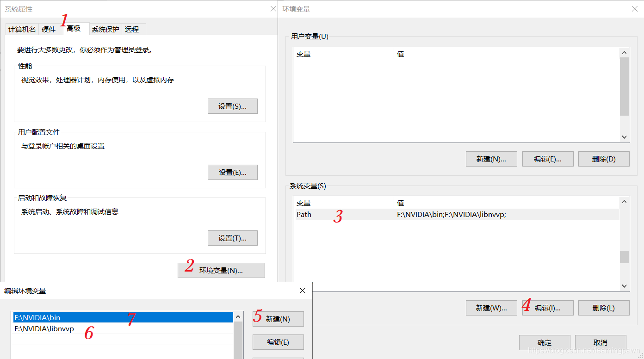
Task: Click 编辑(I) for system variables
Action: point(548,308)
